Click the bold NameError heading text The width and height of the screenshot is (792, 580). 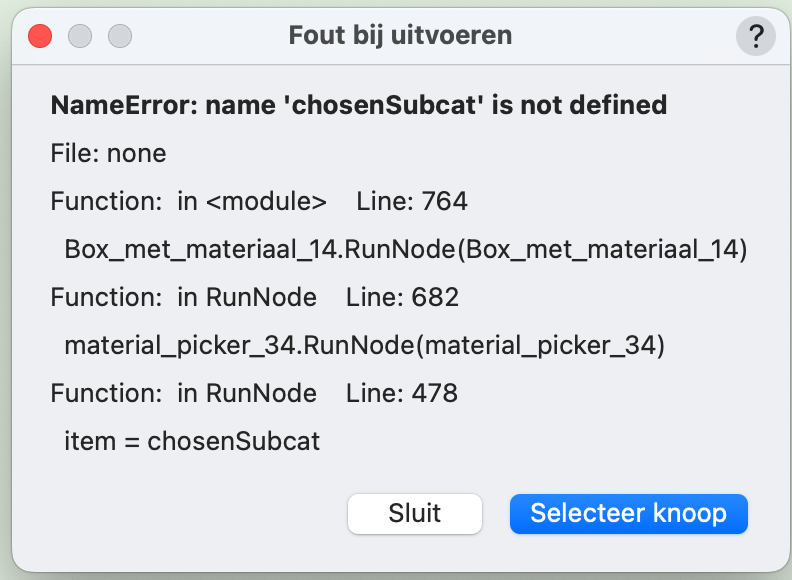click(x=358, y=105)
